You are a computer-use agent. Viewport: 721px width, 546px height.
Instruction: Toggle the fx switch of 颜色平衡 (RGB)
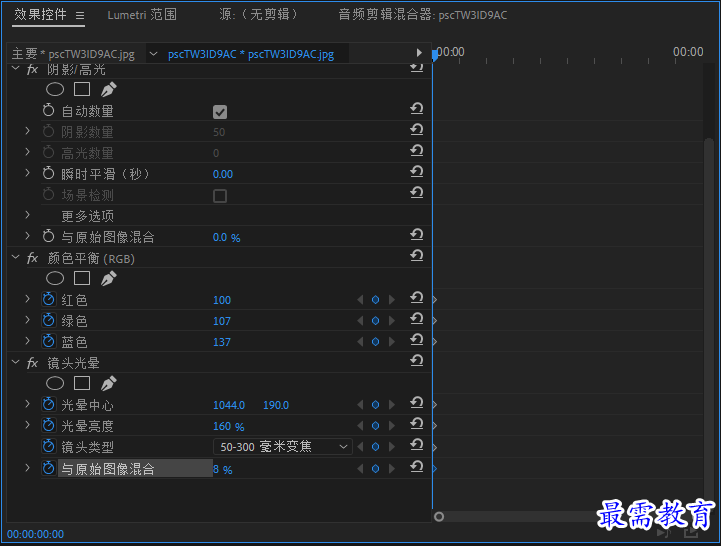coord(32,258)
